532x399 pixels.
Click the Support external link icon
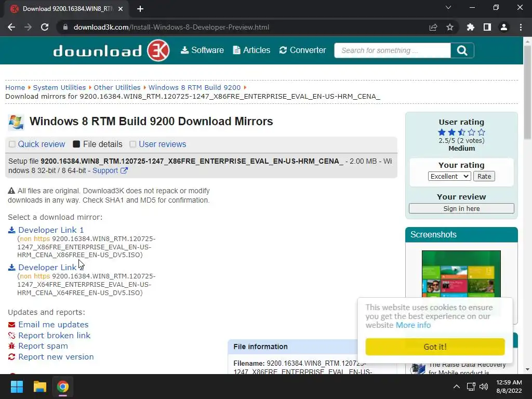tap(124, 170)
